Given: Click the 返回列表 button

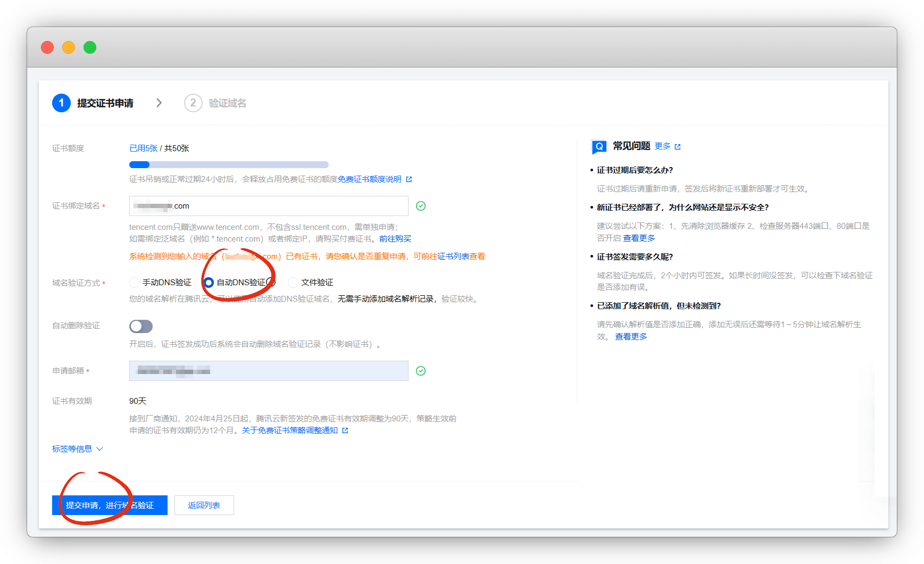Looking at the screenshot, I should tap(204, 505).
